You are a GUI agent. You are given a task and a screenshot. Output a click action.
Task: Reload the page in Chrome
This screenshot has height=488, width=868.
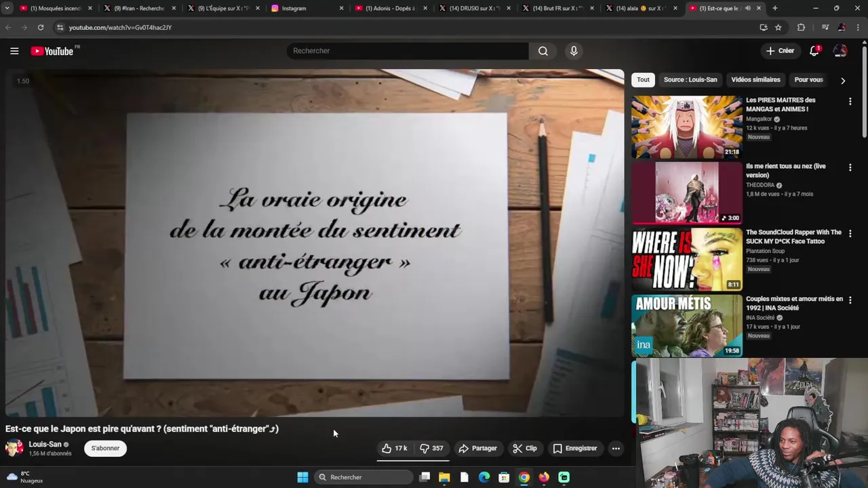pos(41,27)
